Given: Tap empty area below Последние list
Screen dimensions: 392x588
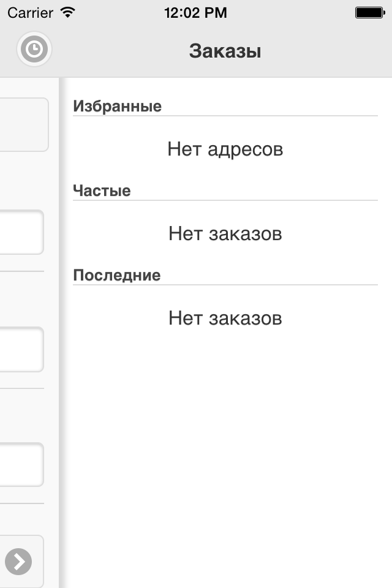Looking at the screenshot, I should click(225, 461).
